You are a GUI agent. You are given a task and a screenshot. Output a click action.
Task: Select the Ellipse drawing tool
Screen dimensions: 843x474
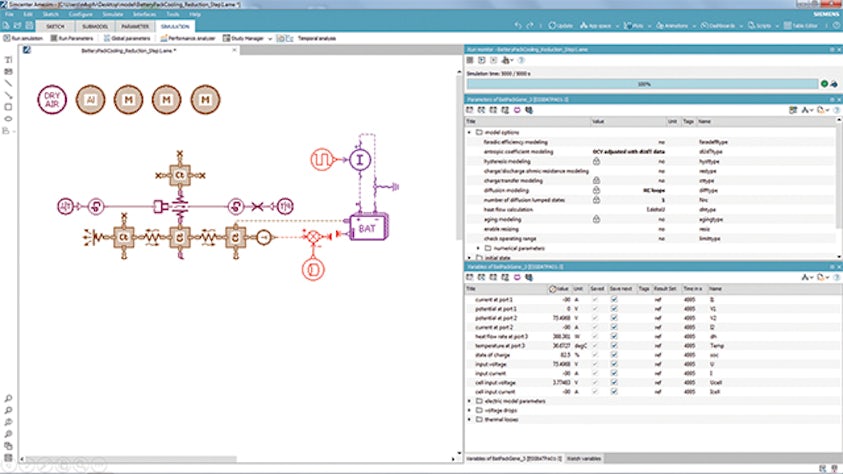[8, 119]
